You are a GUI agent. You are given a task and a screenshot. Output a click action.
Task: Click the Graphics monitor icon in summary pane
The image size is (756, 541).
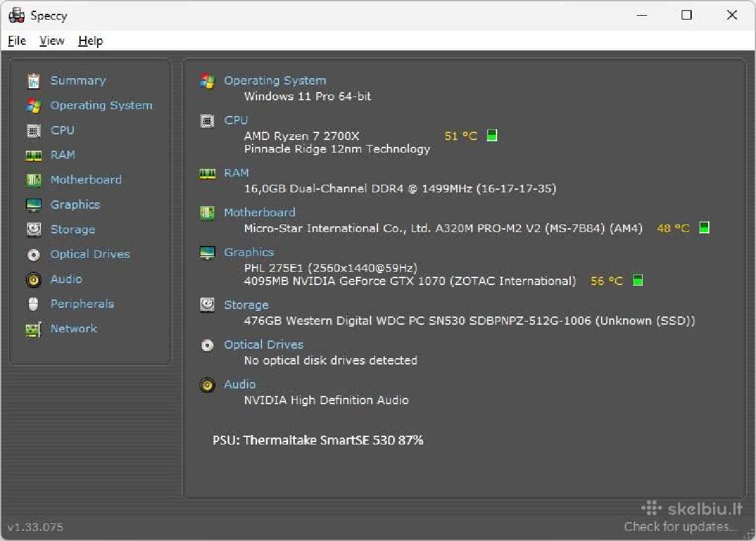pos(207,253)
